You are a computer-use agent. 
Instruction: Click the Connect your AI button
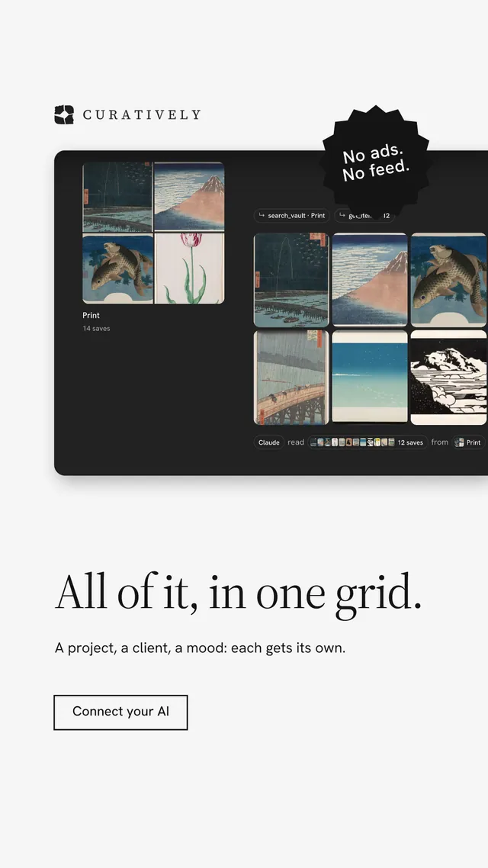coord(120,712)
